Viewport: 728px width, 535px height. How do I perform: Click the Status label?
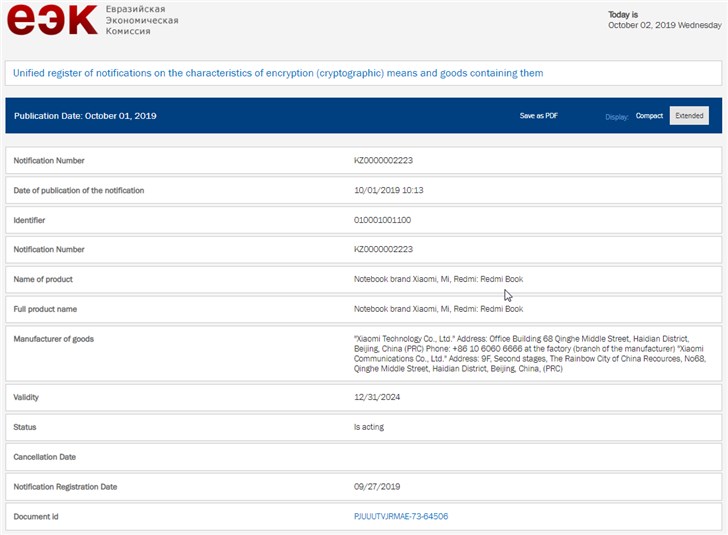tap(25, 427)
